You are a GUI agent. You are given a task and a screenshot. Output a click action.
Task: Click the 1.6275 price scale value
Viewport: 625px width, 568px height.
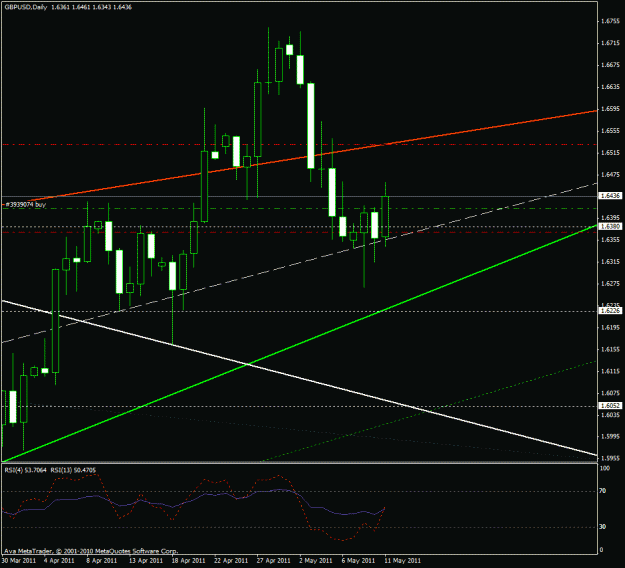tap(611, 284)
